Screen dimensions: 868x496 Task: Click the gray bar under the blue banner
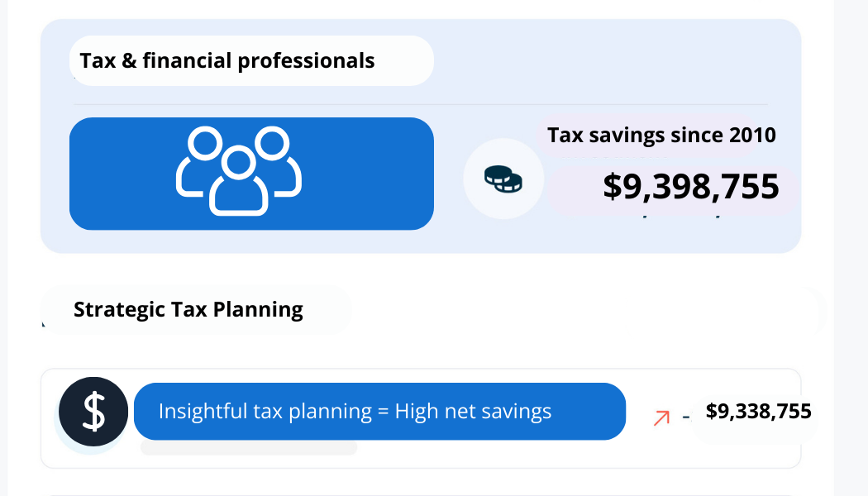[246, 448]
